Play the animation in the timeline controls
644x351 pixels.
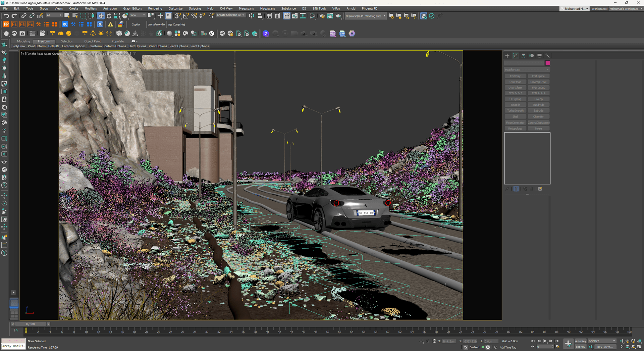545,341
